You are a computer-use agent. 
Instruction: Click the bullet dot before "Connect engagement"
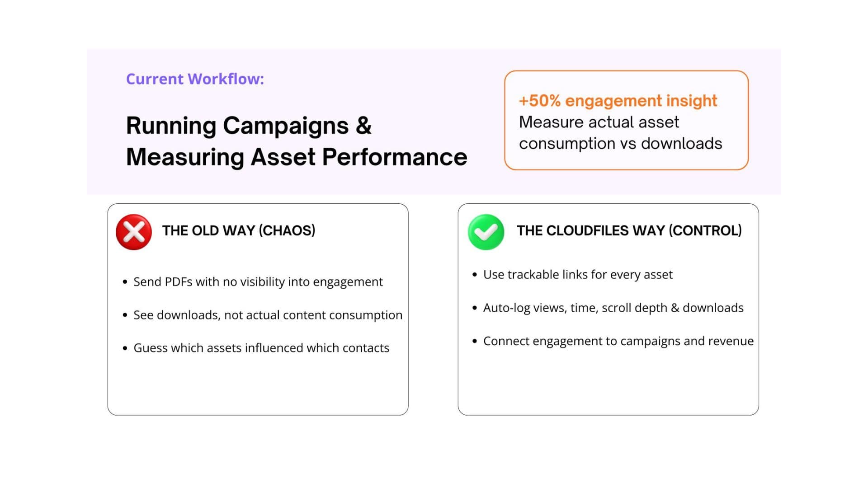coord(475,341)
